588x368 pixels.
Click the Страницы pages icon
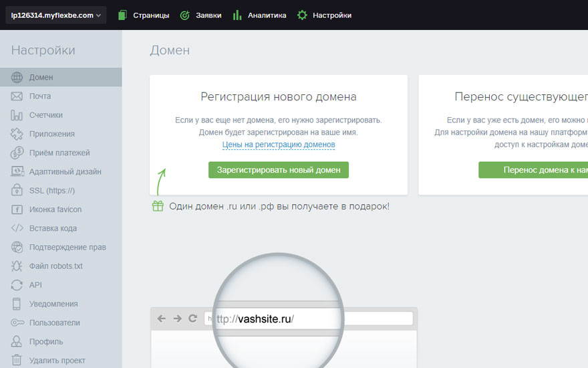(x=122, y=15)
